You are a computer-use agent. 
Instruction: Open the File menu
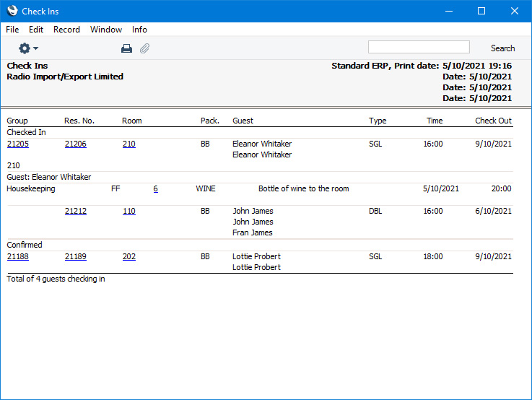tap(12, 30)
